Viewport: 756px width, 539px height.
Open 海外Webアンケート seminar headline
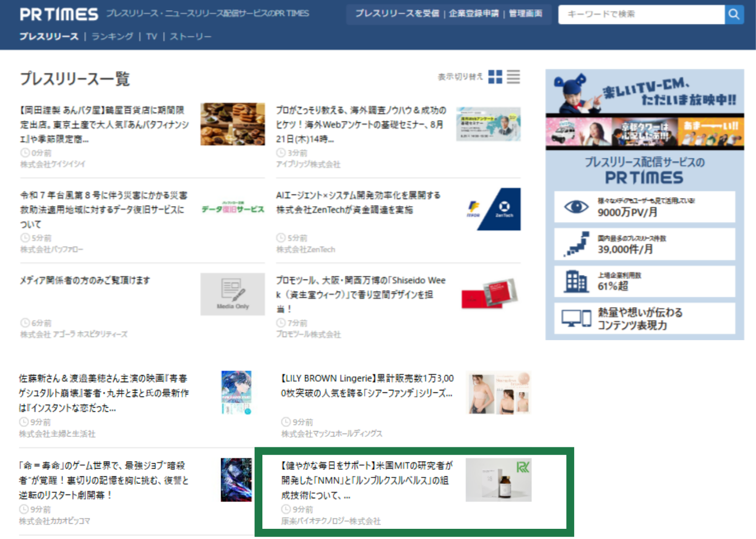(361, 125)
